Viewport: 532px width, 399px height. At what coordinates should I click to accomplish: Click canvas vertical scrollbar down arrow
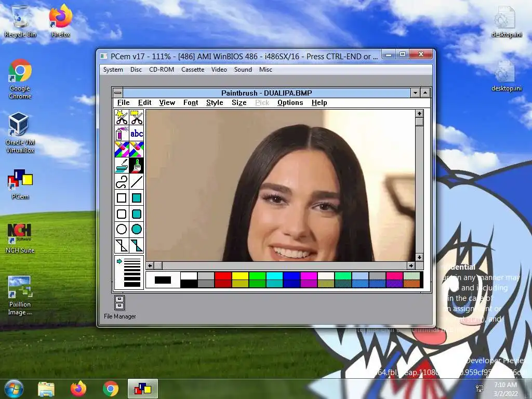point(419,257)
